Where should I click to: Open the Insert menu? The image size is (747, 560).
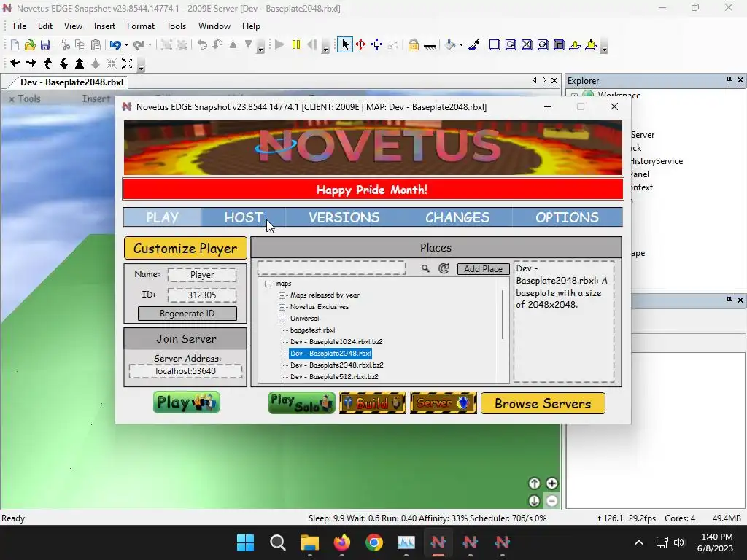[x=104, y=26]
